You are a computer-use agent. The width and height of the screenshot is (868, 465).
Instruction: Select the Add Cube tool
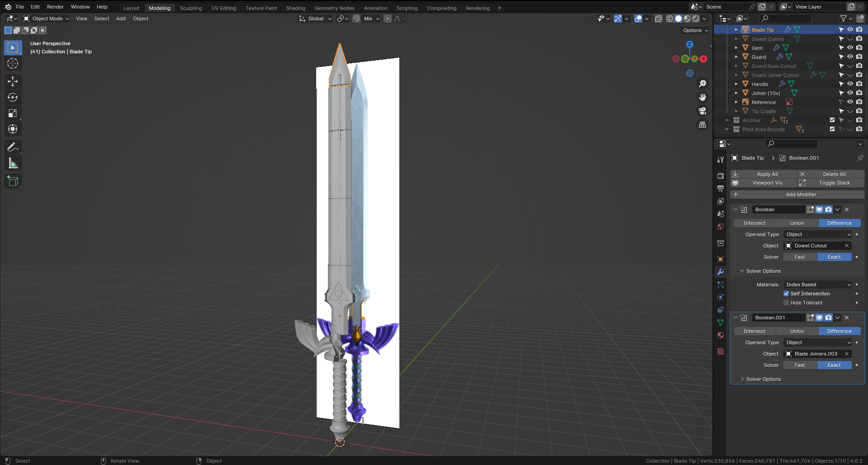(x=13, y=181)
